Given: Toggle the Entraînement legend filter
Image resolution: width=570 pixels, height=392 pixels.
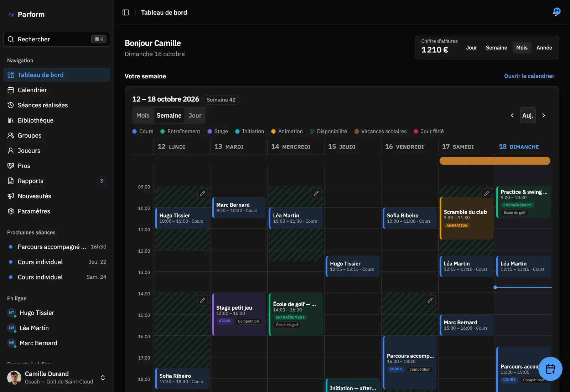Looking at the screenshot, I should click(x=180, y=131).
